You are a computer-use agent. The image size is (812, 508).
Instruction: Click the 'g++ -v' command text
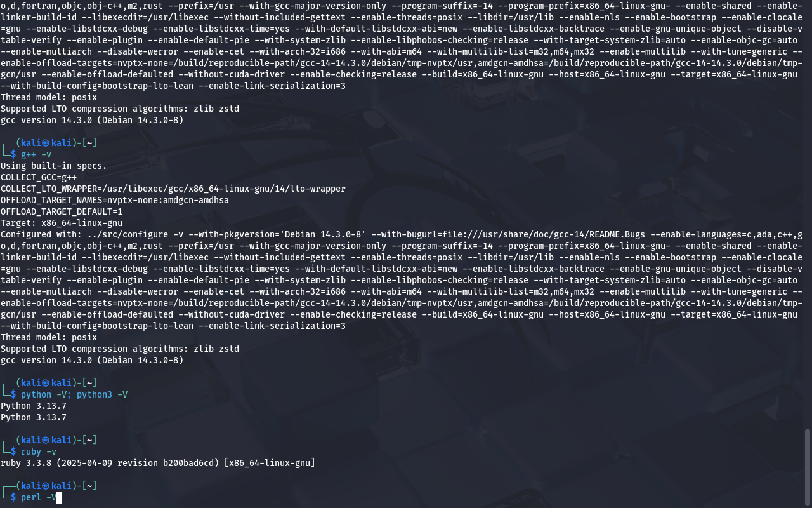(36, 154)
